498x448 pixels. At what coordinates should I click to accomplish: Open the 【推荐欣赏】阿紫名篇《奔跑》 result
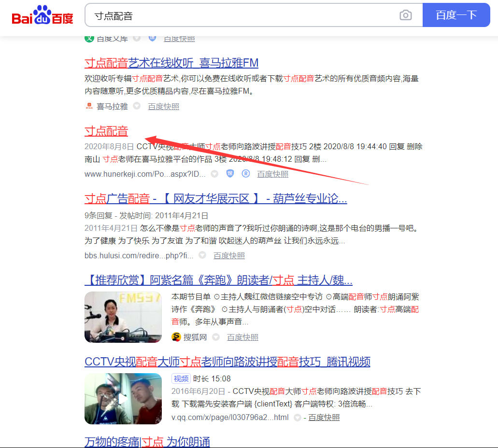tap(218, 280)
